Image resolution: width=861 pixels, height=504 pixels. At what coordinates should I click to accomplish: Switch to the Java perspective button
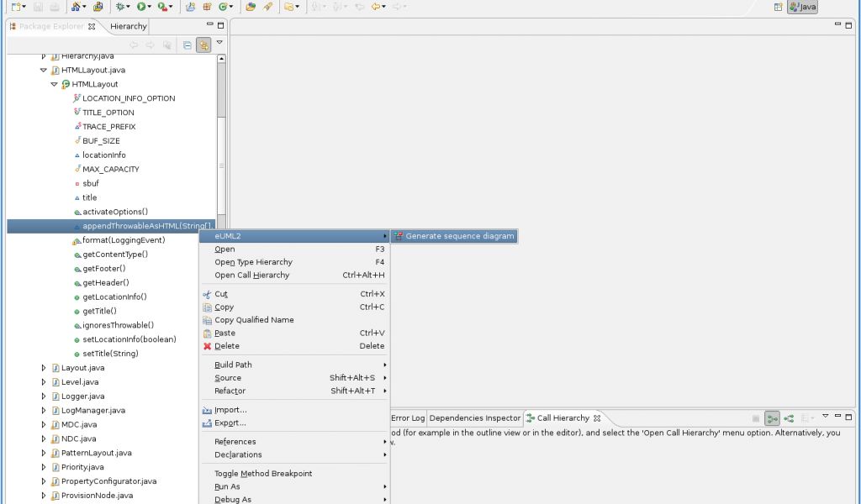tap(802, 7)
